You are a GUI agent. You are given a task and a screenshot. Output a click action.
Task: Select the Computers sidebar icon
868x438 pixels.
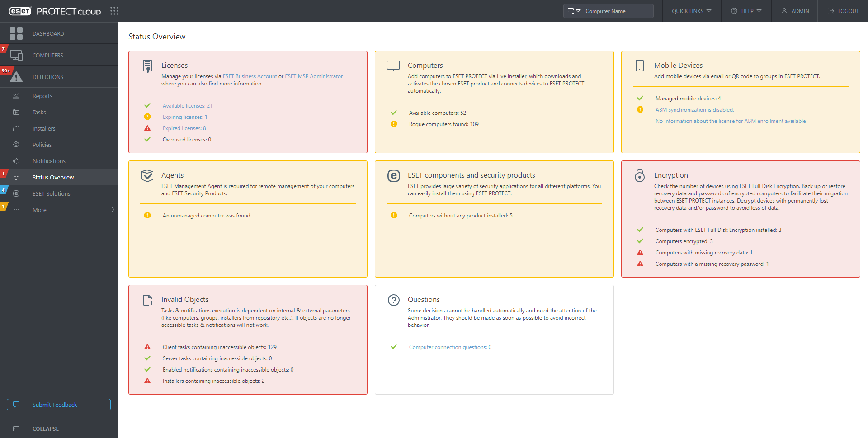17,55
